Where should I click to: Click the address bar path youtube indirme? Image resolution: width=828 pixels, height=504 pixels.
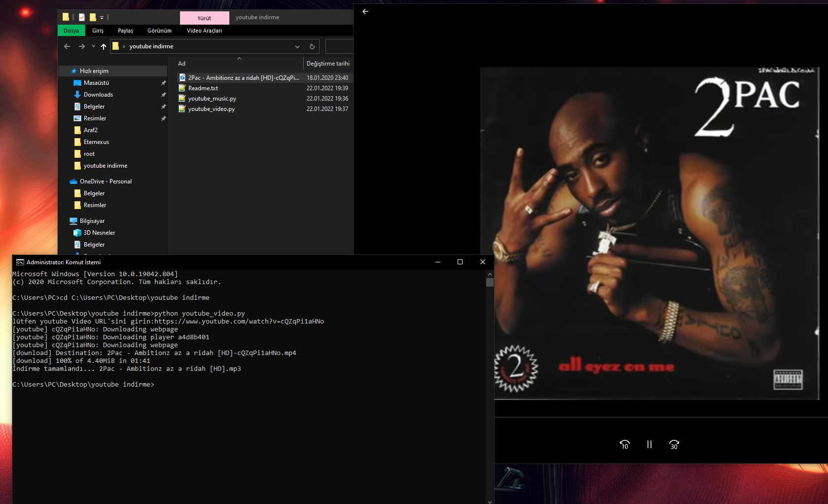click(151, 46)
